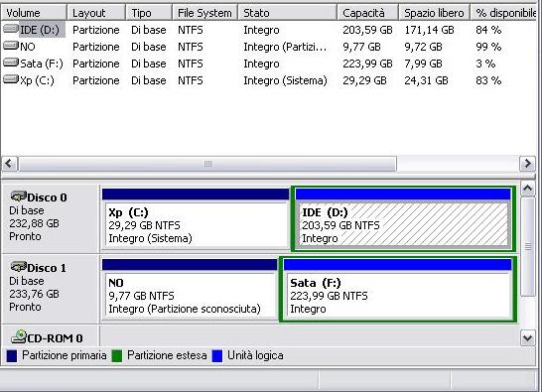Click the dark blue Partizione primaria legend swatch

(12, 356)
